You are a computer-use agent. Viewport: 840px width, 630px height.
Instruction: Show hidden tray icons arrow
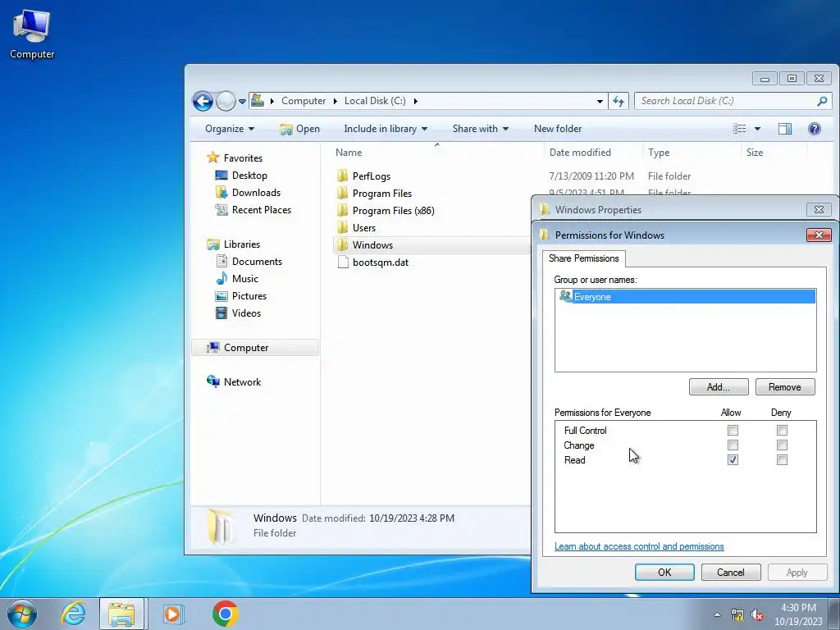(x=717, y=614)
